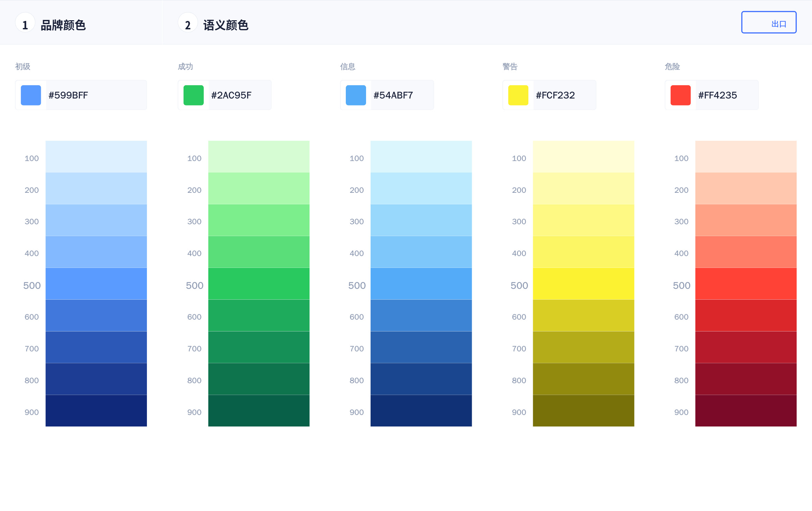Image resolution: width=812 pixels, height=511 pixels.
Task: Open the light blue info color picker swatch
Action: (x=356, y=95)
